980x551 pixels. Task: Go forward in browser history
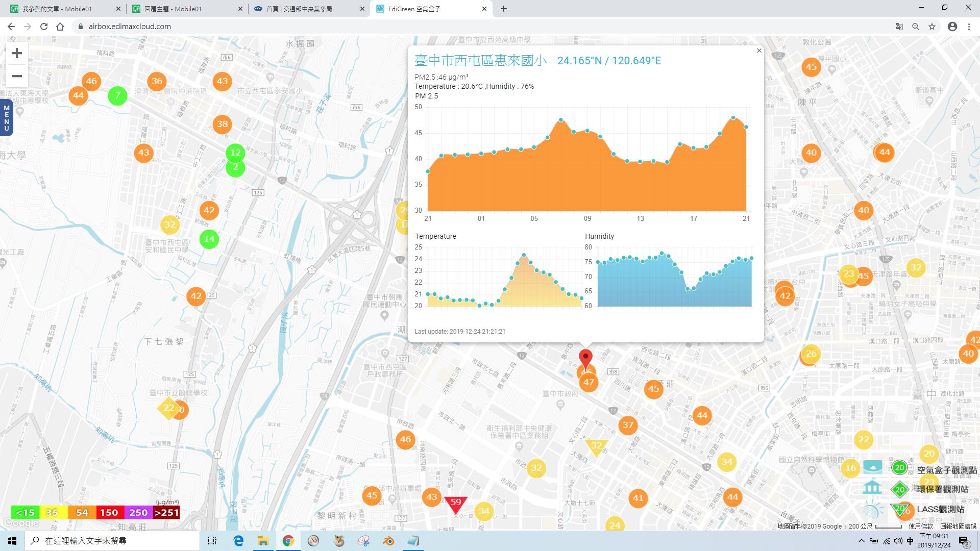pos(28,27)
